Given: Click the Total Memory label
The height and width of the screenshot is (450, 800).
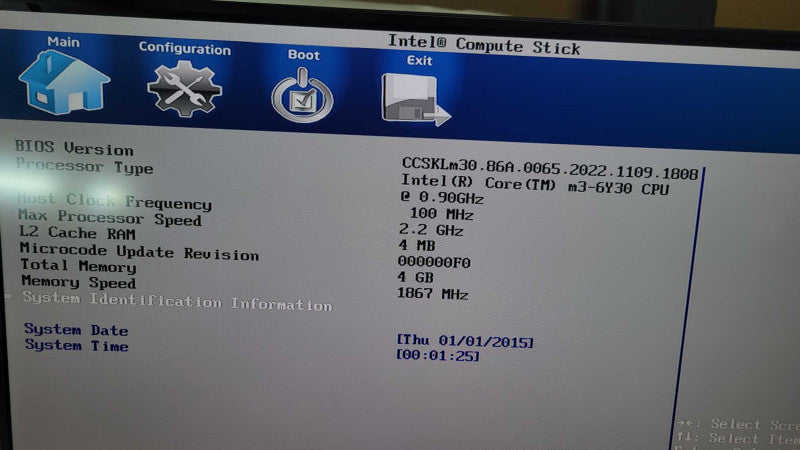Looking at the screenshot, I should click(x=78, y=266).
